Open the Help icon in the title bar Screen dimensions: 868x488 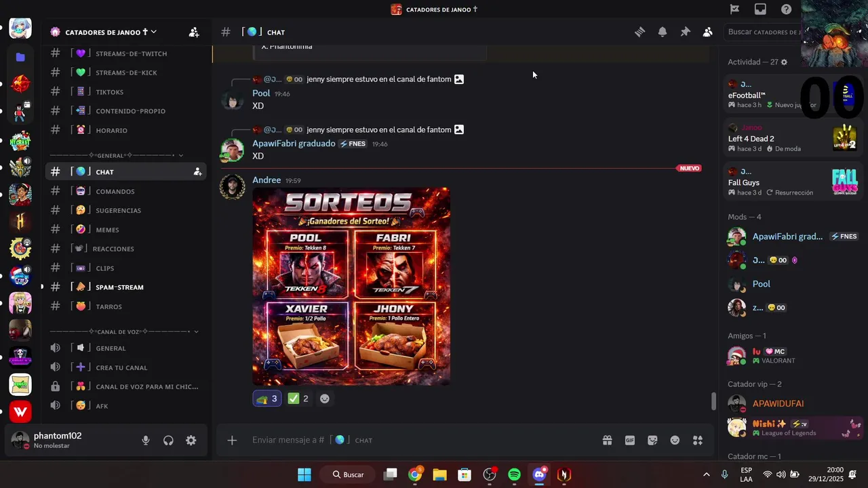point(786,9)
